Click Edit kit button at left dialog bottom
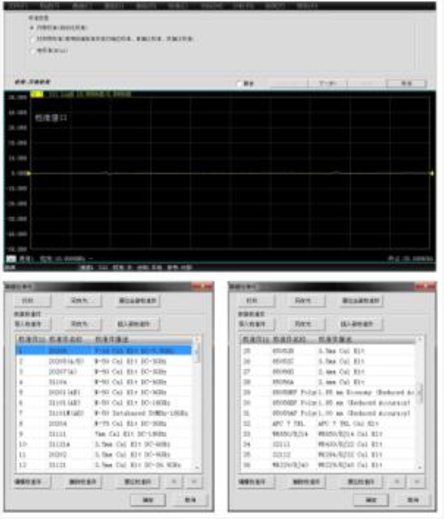 pos(32,482)
